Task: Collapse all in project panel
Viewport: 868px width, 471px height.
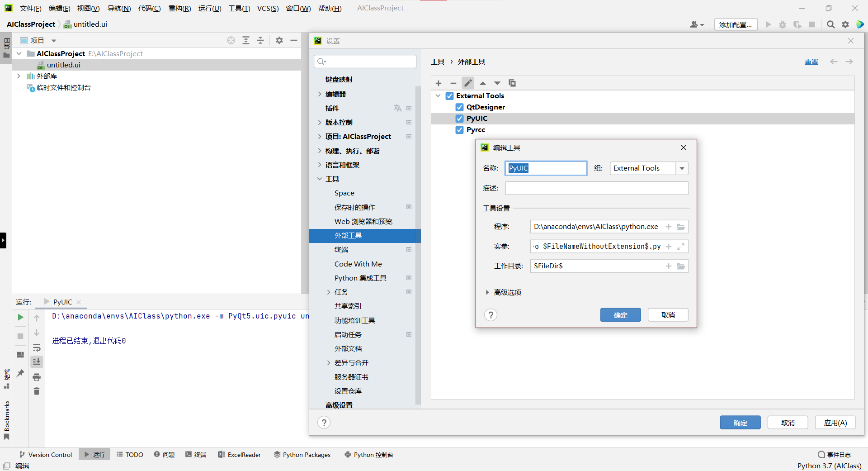Action: click(260, 40)
